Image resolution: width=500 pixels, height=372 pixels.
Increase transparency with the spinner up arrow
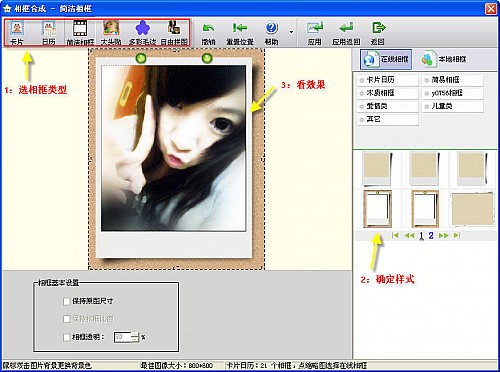(135, 334)
